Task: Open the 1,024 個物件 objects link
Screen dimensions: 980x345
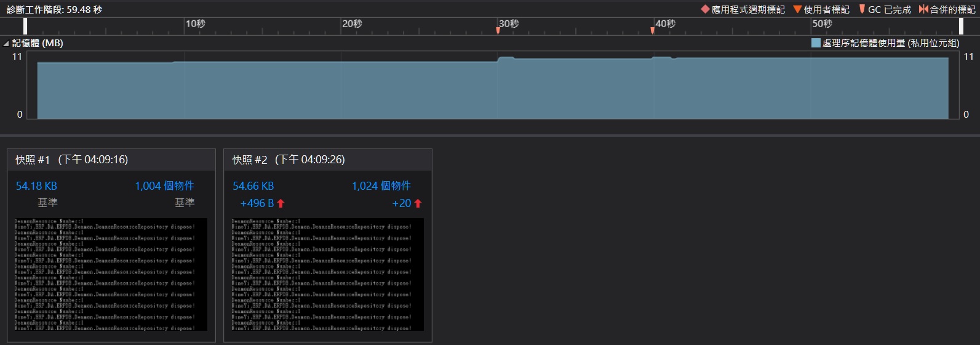Action: [381, 186]
